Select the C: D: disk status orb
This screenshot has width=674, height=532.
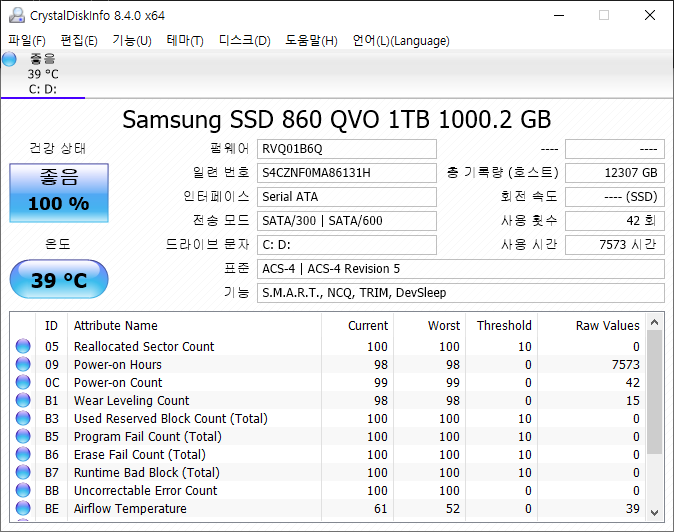point(9,59)
